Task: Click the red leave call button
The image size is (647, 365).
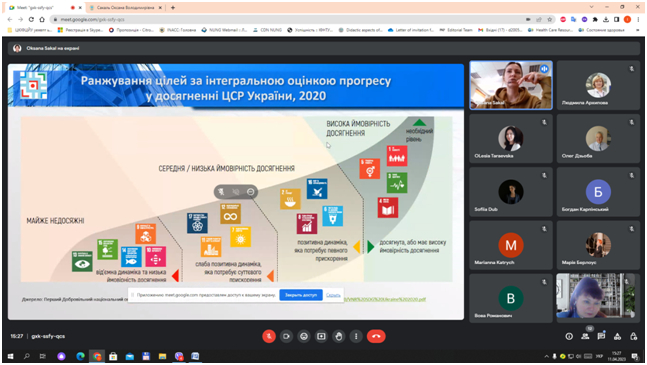Action: pyautogui.click(x=376, y=337)
